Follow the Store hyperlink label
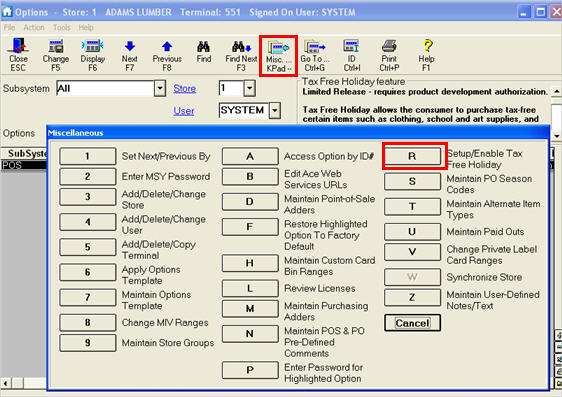Image resolution: width=562 pixels, height=397 pixels. [185, 89]
